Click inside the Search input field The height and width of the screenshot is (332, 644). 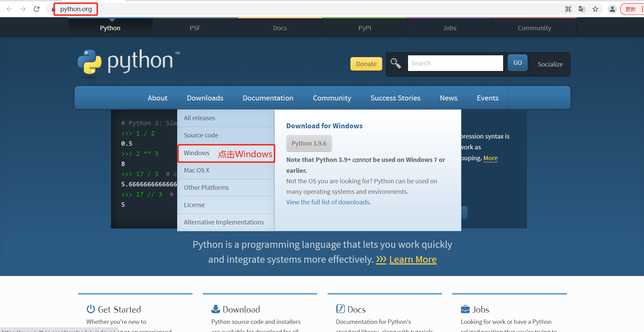[x=455, y=63]
